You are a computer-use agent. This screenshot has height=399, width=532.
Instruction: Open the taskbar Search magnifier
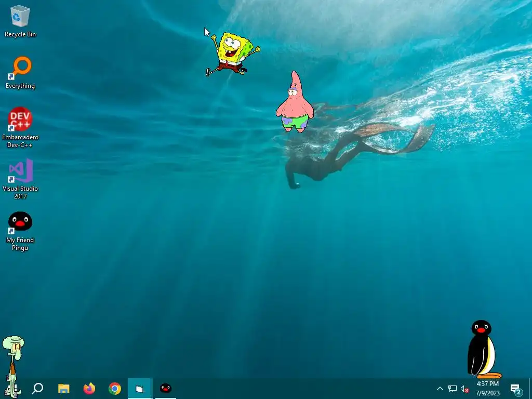37,389
